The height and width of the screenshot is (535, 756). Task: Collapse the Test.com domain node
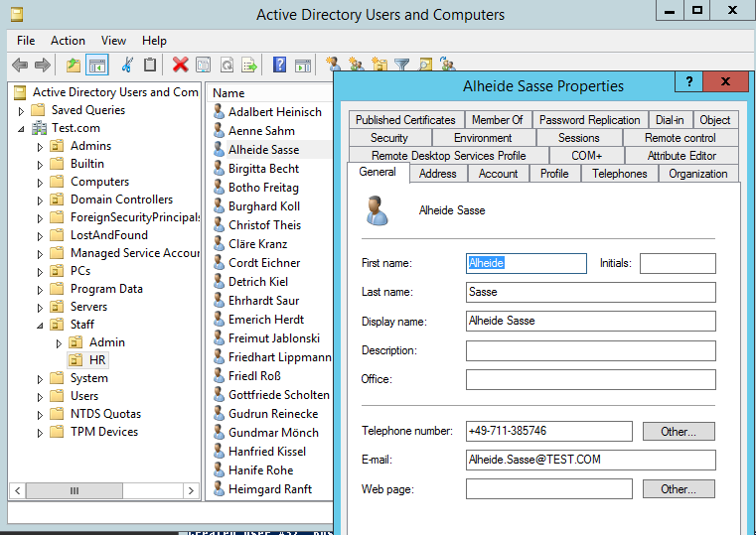[x=21, y=129]
